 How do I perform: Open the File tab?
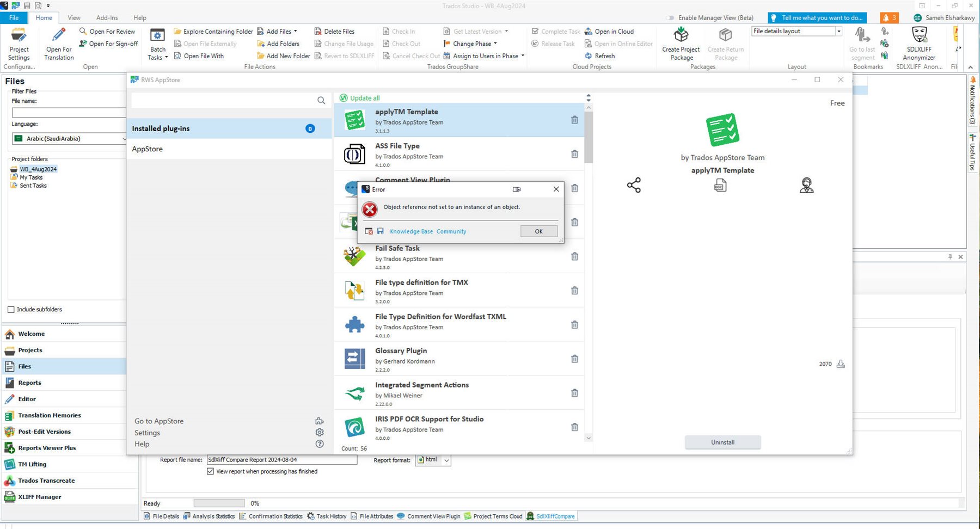tap(14, 18)
